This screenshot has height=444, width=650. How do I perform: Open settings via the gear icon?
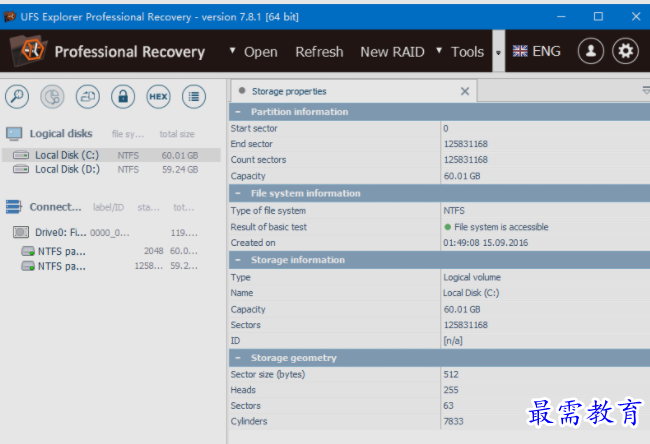coord(626,51)
